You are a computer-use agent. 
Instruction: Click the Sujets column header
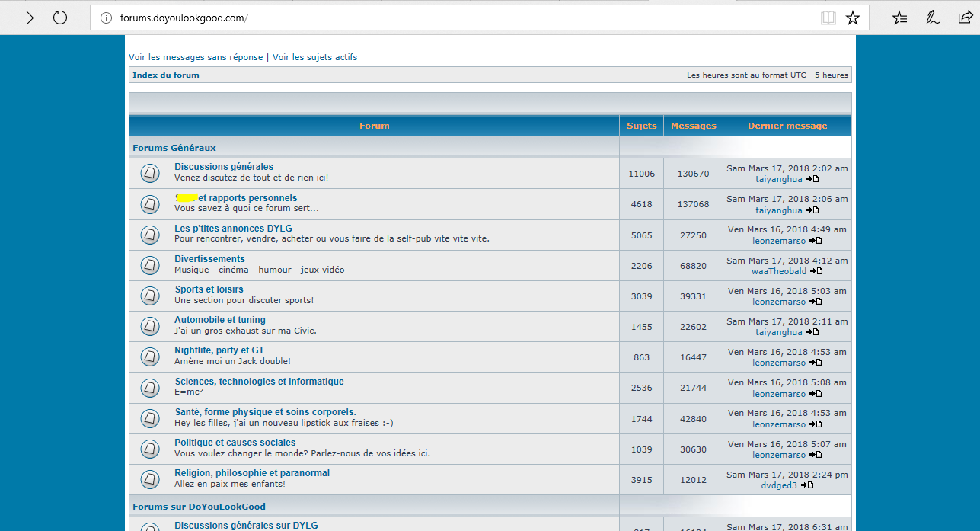(x=641, y=126)
